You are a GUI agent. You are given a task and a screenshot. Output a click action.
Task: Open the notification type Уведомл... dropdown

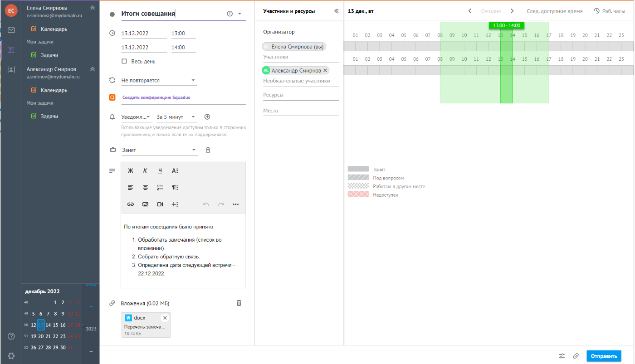[x=137, y=117]
